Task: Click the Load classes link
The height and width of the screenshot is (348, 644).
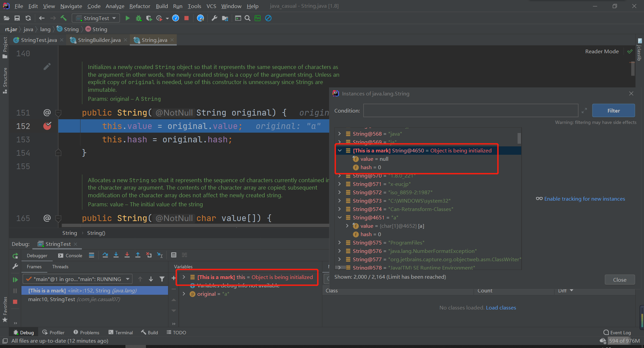Action: tap(501, 307)
